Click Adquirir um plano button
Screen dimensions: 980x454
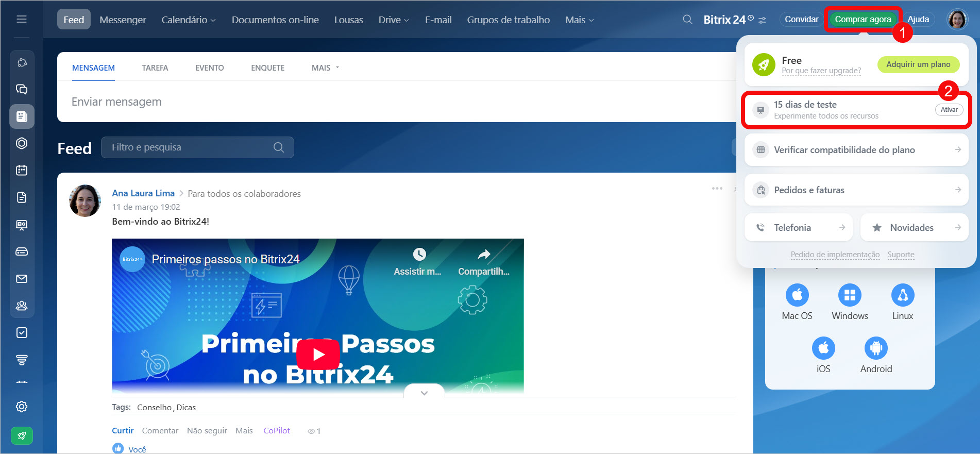coord(918,64)
